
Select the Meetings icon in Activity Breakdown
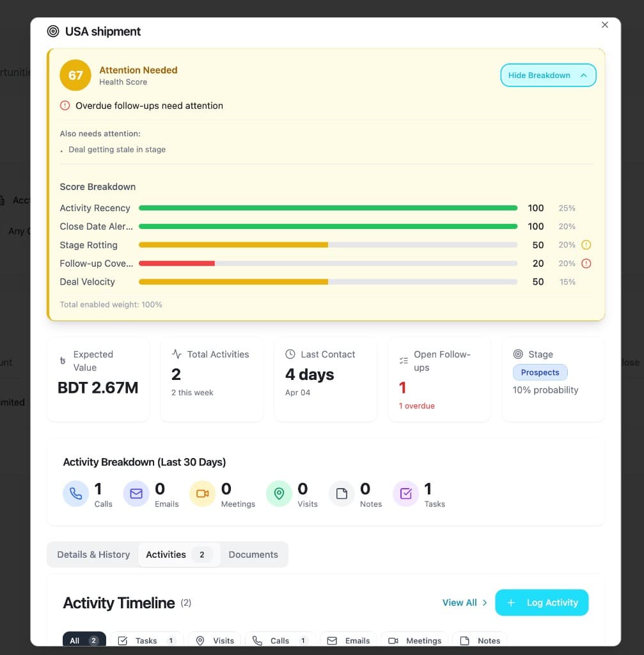[x=203, y=493]
